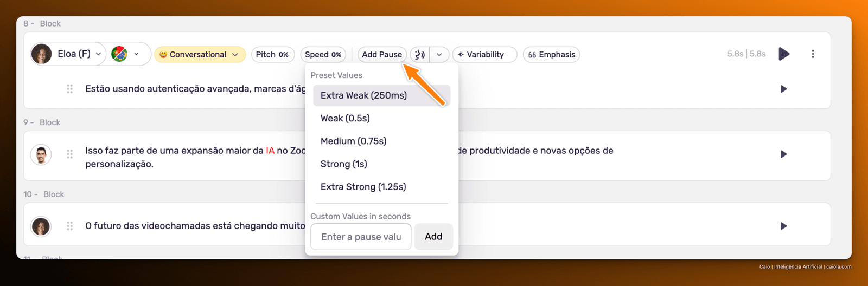Click male speaker avatar in block 9
Screen dimensions: 868x286
tap(41, 154)
